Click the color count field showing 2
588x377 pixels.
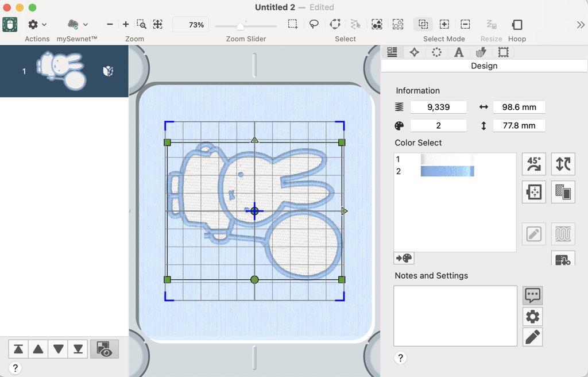(438, 125)
